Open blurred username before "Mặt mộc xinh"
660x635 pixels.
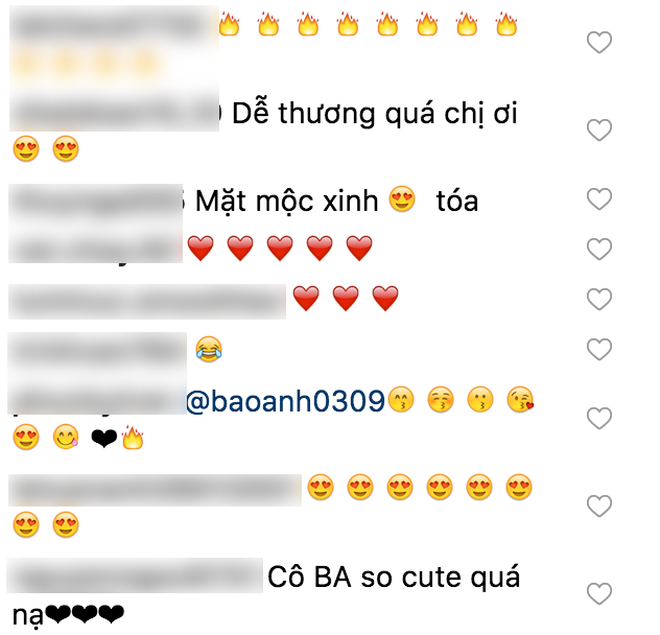pyautogui.click(x=96, y=202)
